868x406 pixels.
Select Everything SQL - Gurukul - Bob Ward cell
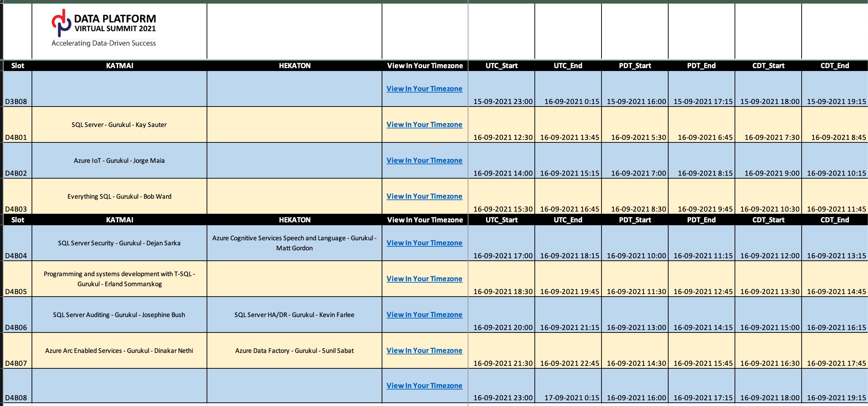[x=119, y=196]
